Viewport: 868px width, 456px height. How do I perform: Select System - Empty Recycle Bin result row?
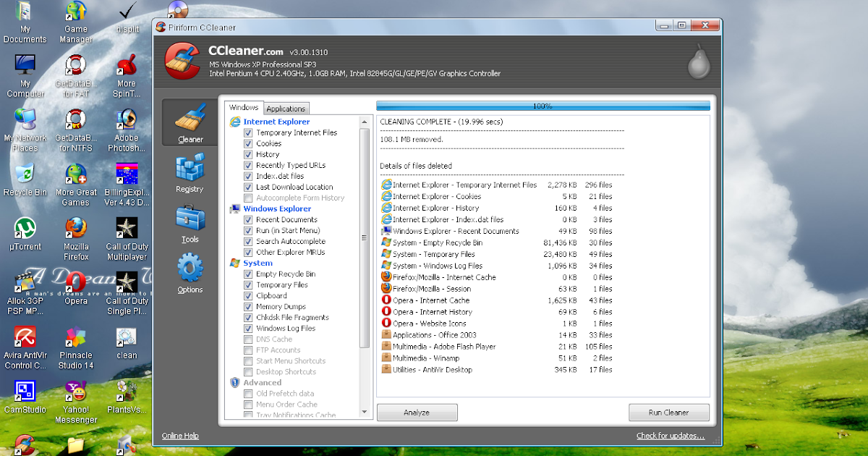click(497, 242)
